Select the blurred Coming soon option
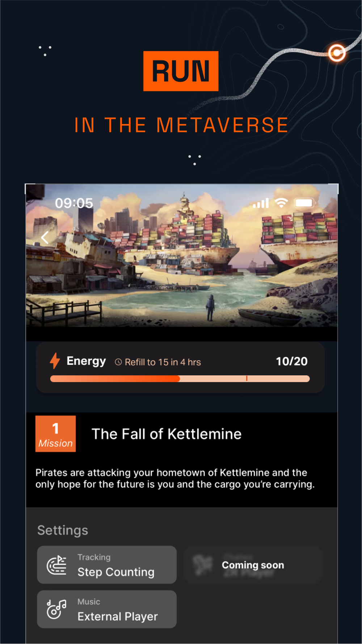Image resolution: width=362 pixels, height=644 pixels. 253,565
